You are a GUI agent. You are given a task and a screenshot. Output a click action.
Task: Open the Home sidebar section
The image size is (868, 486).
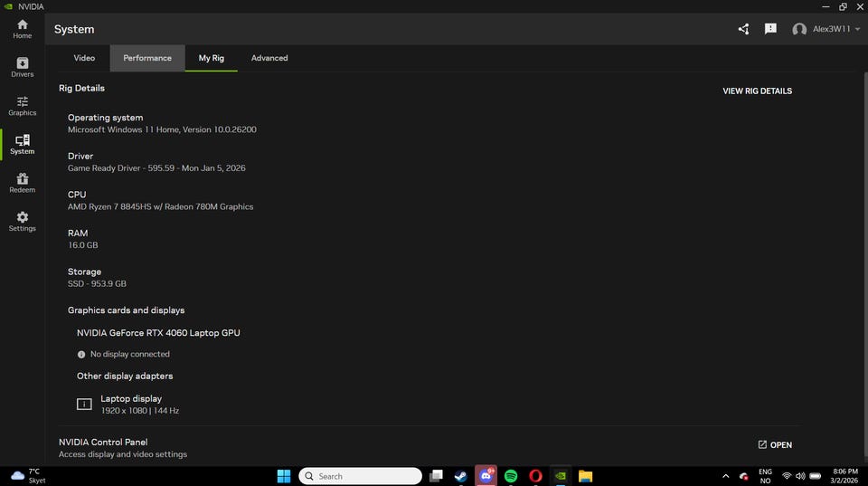point(22,29)
